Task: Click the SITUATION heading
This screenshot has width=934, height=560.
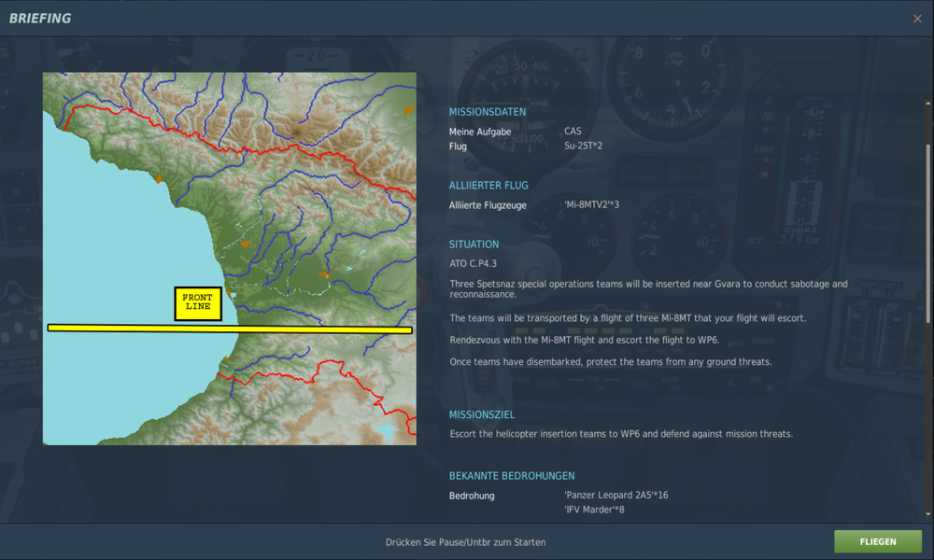Action: pyautogui.click(x=474, y=245)
